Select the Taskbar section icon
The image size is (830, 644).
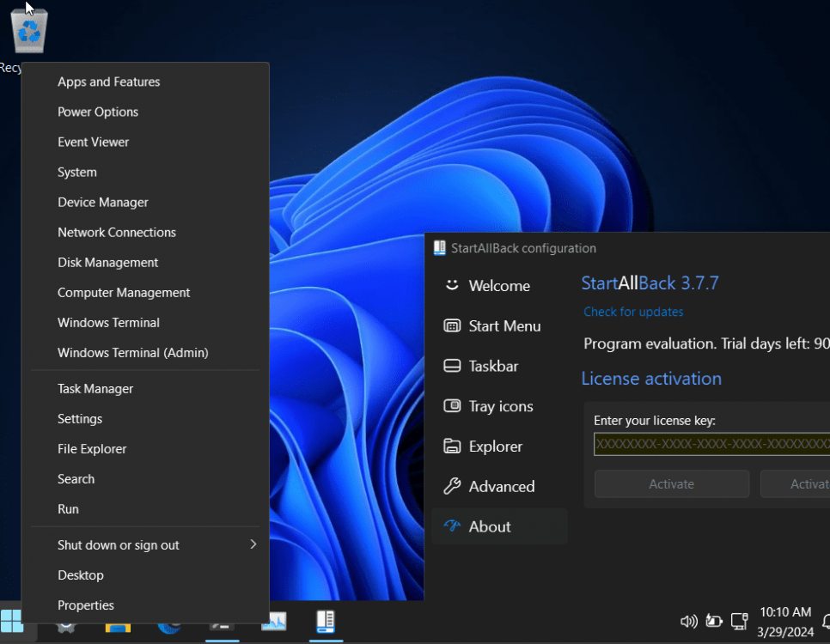452,367
